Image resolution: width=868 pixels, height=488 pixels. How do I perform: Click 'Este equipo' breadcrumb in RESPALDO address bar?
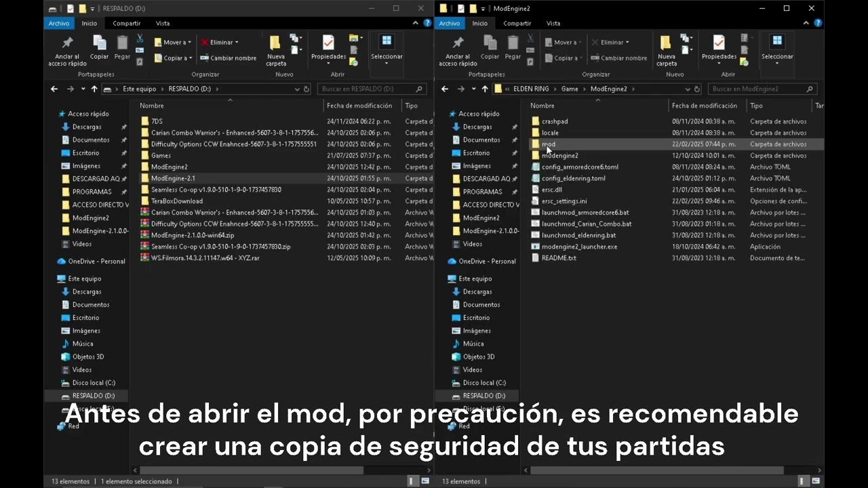[x=139, y=89]
